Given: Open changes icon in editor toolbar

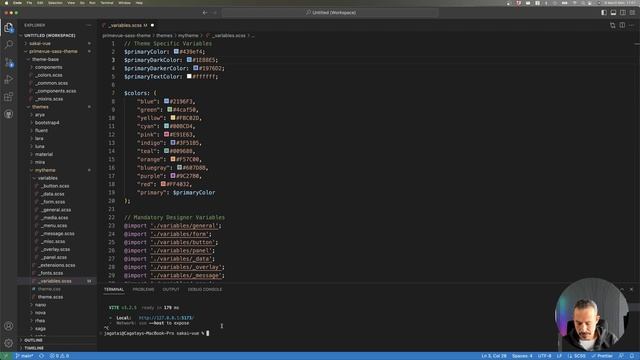Looking at the screenshot, I should tap(613, 25).
